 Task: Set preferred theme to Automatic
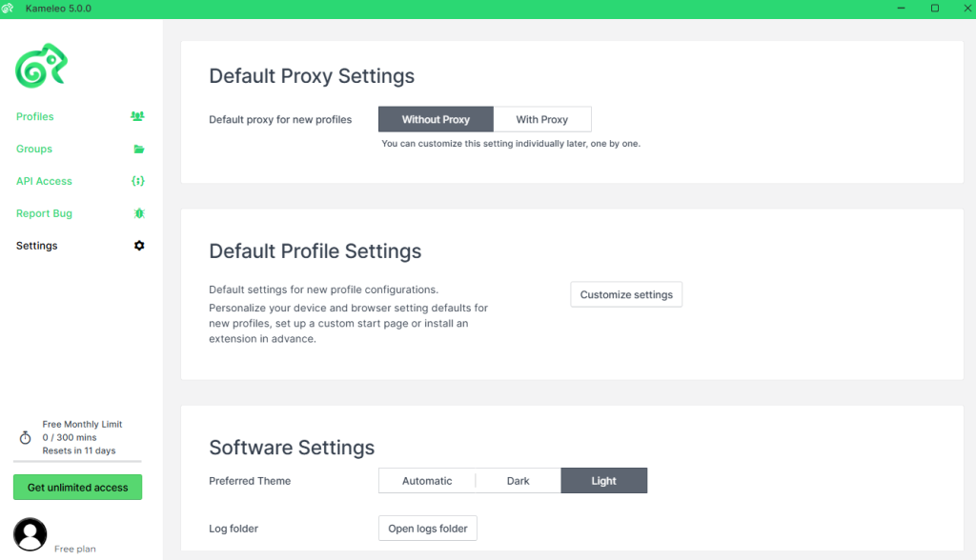click(427, 481)
